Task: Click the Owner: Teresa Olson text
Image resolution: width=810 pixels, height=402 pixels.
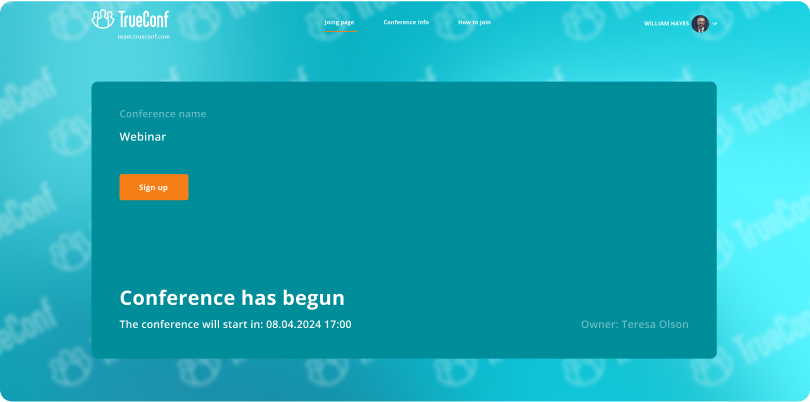Action: (634, 324)
